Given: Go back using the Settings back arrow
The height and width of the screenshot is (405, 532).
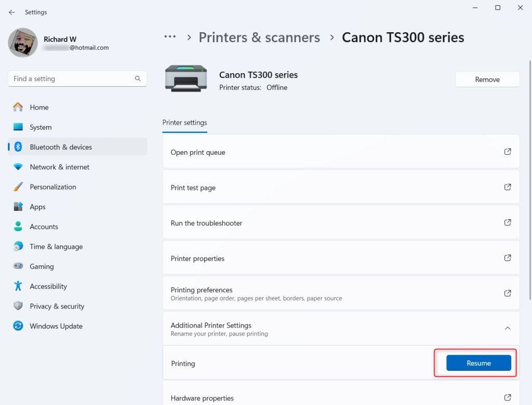Looking at the screenshot, I should [12, 12].
